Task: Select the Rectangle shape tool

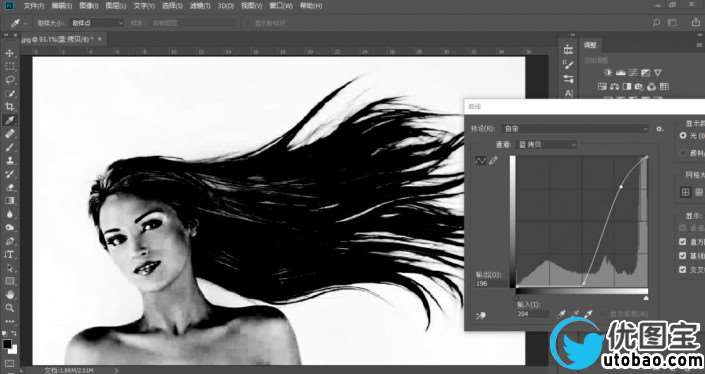Action: pos(9,281)
